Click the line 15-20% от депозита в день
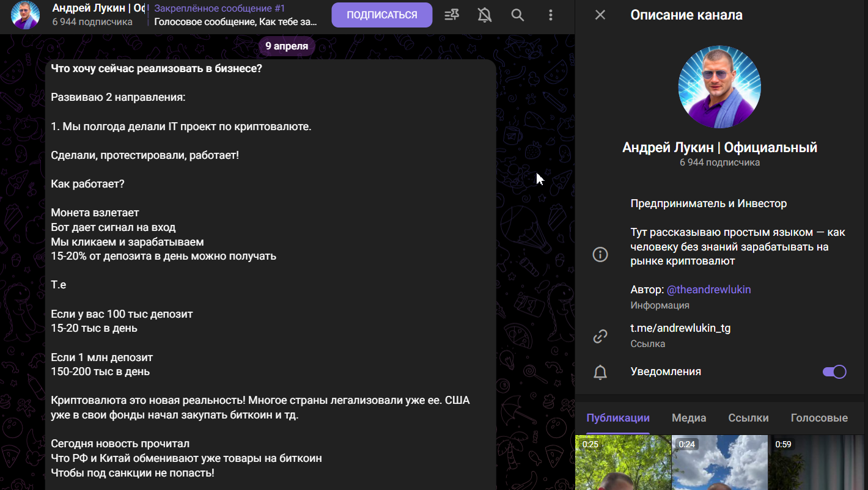This screenshot has height=490, width=868. (x=164, y=256)
